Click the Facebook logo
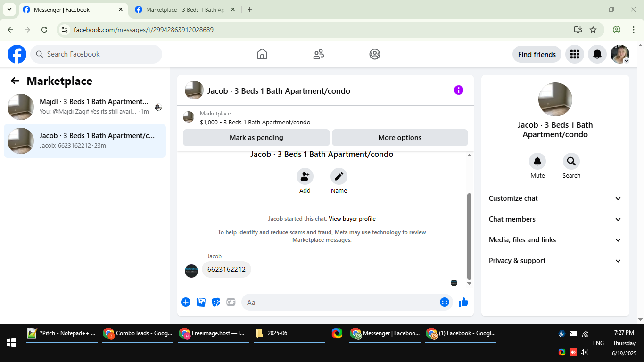Image resolution: width=644 pixels, height=362 pixels. click(x=17, y=54)
